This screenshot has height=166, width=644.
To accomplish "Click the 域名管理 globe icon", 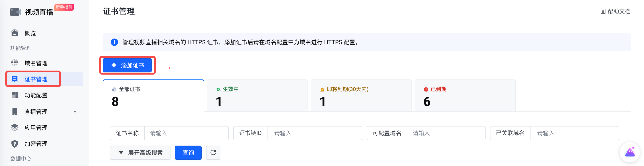I will click(x=15, y=63).
